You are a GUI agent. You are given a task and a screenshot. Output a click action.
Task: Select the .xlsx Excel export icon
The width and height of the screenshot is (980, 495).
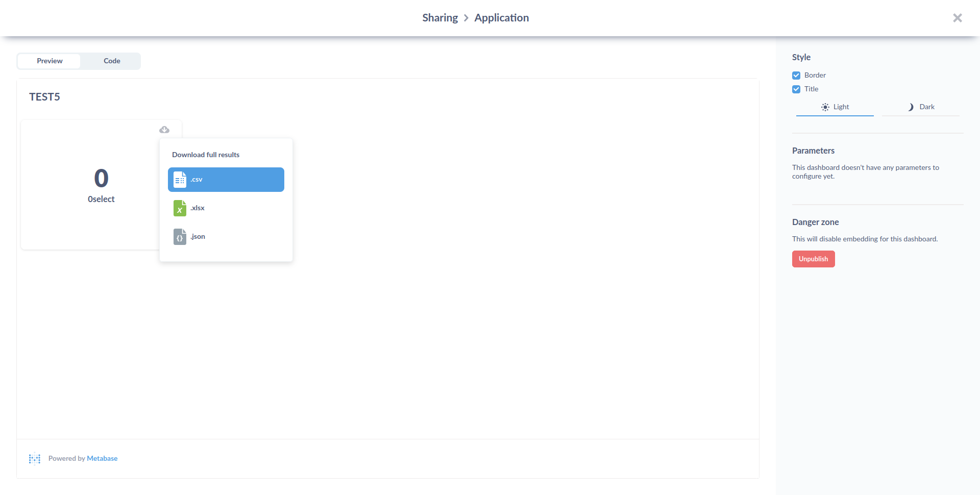pos(180,208)
